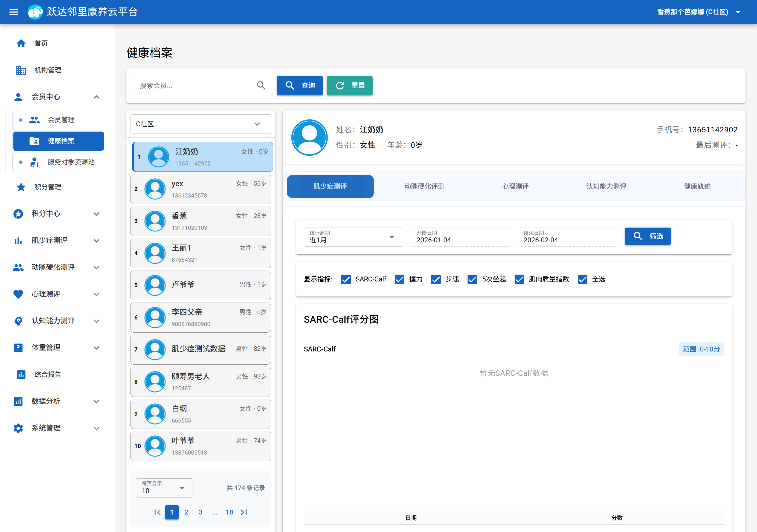Click the 认知能力测评 head icon
The image size is (757, 532).
tap(18, 321)
